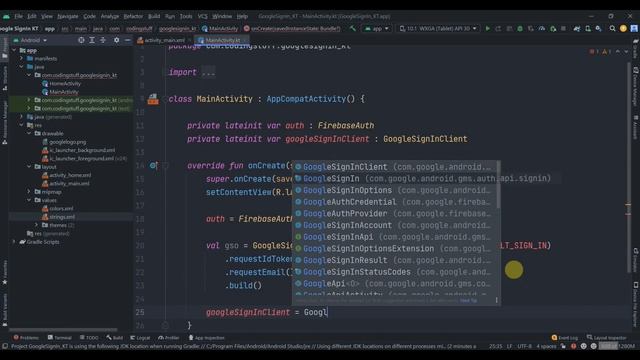Collapse the values folder

29,200
